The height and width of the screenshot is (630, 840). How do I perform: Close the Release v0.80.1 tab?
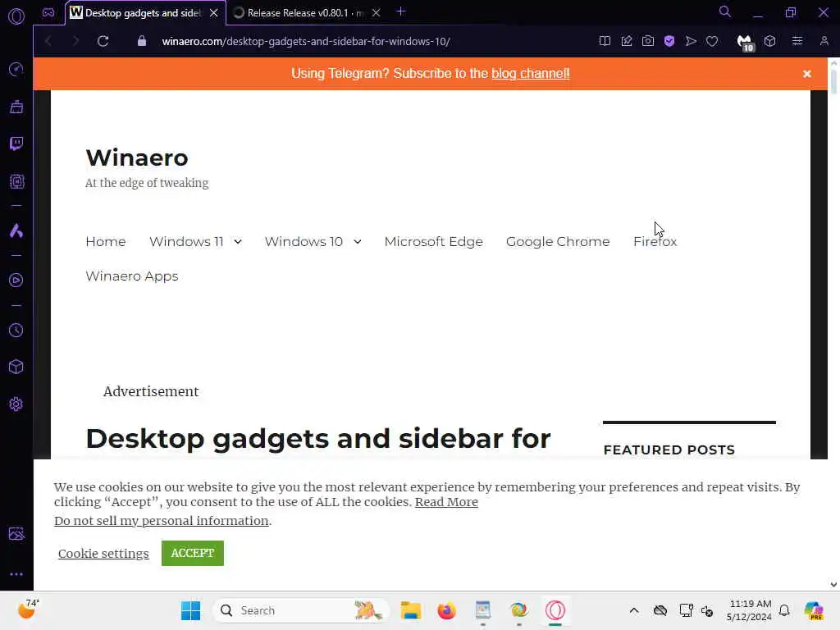(x=376, y=13)
